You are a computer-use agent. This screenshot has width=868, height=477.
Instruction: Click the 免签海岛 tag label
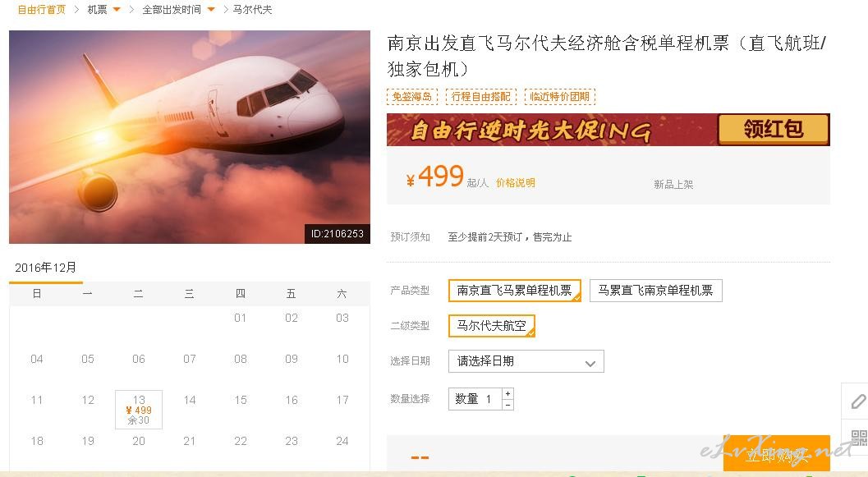[412, 96]
